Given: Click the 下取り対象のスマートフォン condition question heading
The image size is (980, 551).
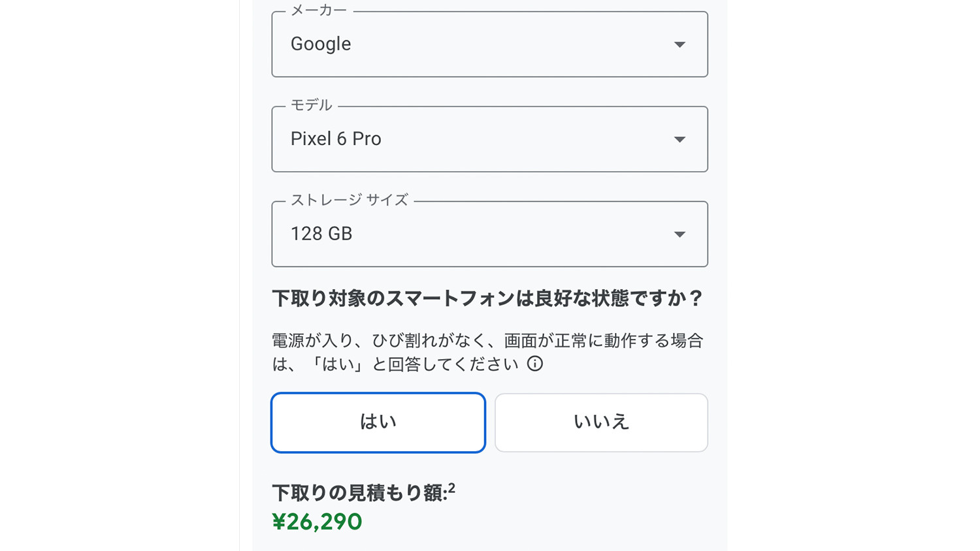Looking at the screenshot, I should click(x=487, y=298).
